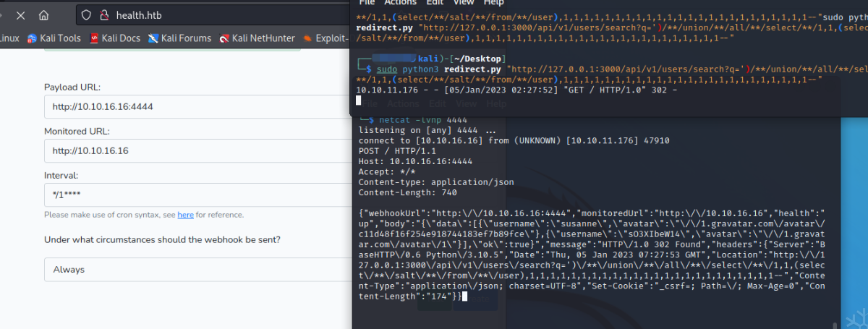Click the Monitored URL input field
The image size is (868, 329).
coord(197,151)
